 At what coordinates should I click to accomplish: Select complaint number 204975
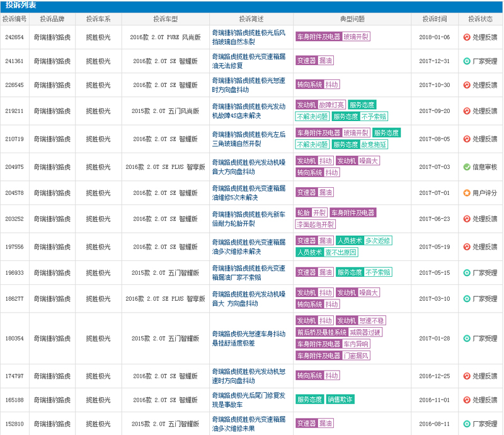[14, 167]
